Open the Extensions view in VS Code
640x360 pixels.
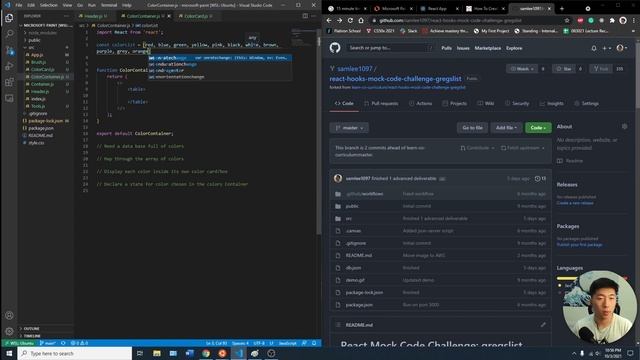[x=9, y=82]
